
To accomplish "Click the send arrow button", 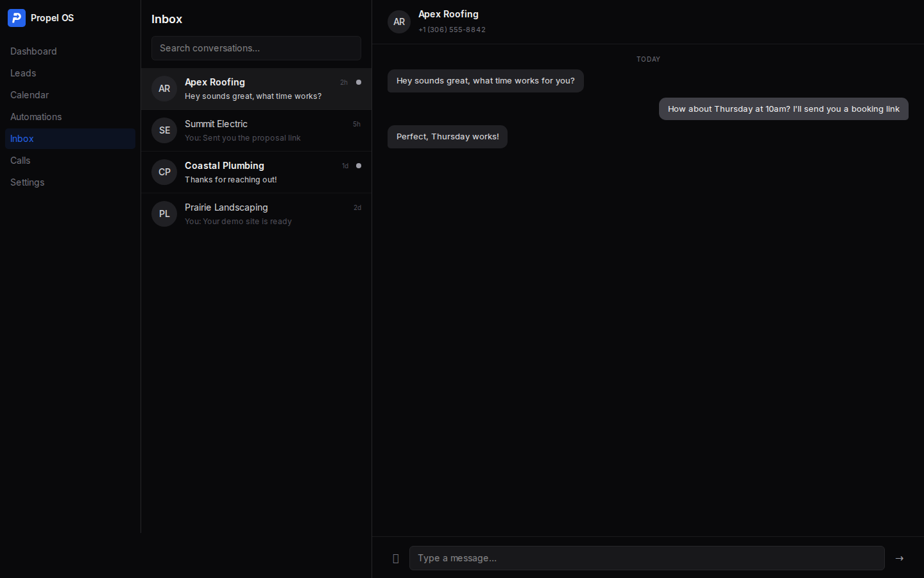I will 900,559.
